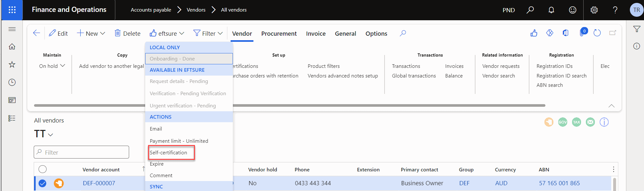
Task: Click the Edit button
Action: tap(58, 33)
